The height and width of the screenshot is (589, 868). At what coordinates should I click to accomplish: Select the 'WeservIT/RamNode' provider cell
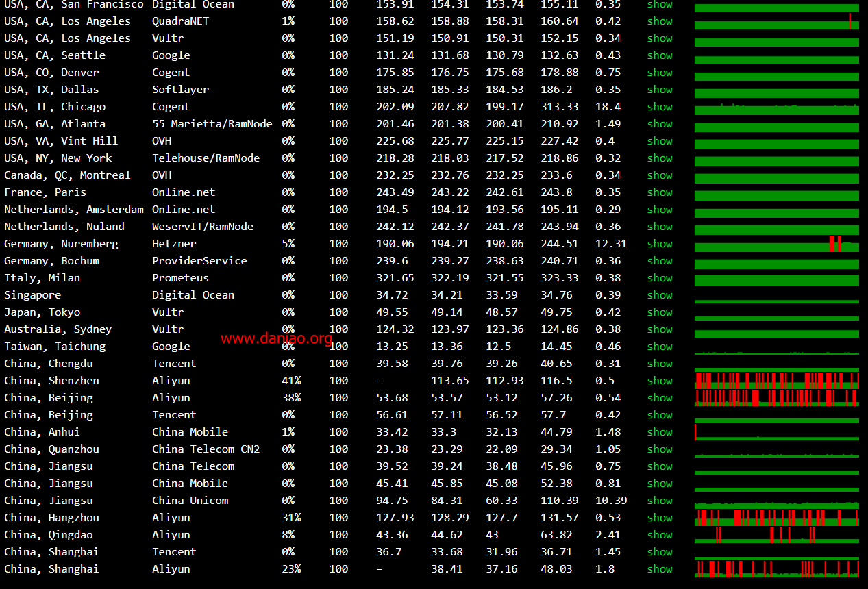pos(203,227)
